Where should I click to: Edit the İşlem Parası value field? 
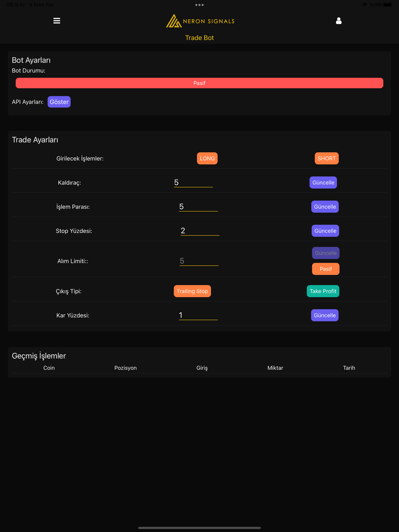[198, 207]
